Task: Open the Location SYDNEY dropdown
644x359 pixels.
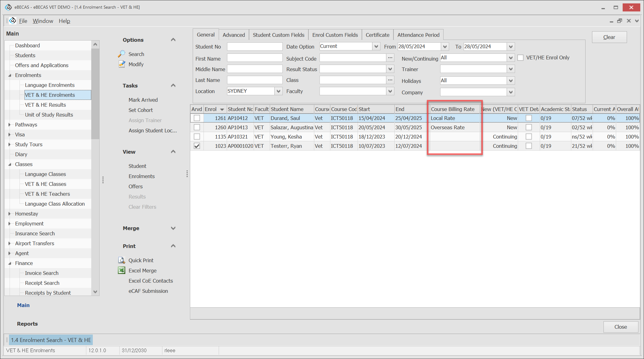Action: point(278,91)
